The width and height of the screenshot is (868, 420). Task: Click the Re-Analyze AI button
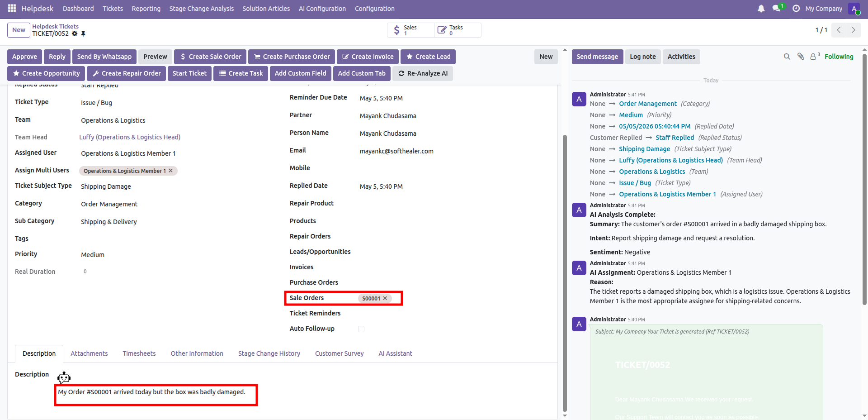(423, 73)
